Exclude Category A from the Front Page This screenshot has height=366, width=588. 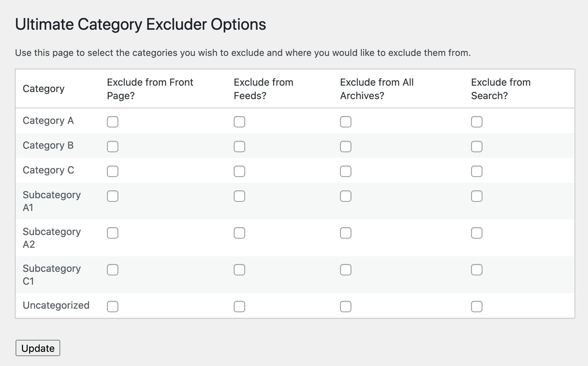(x=113, y=122)
